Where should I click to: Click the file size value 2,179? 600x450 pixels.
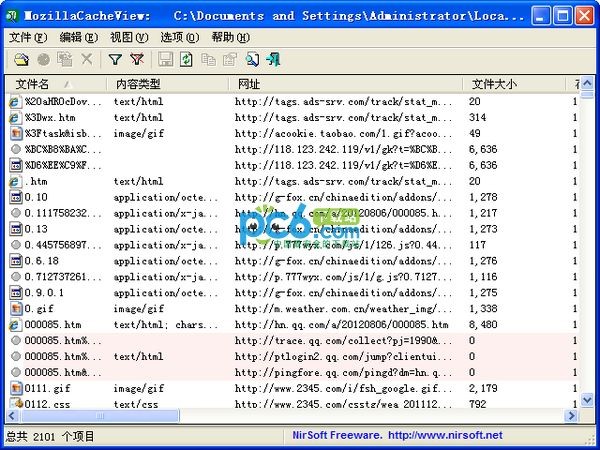click(x=483, y=388)
